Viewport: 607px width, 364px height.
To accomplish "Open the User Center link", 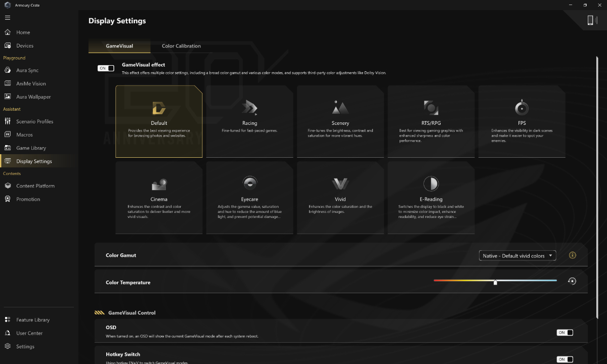I will (x=29, y=333).
